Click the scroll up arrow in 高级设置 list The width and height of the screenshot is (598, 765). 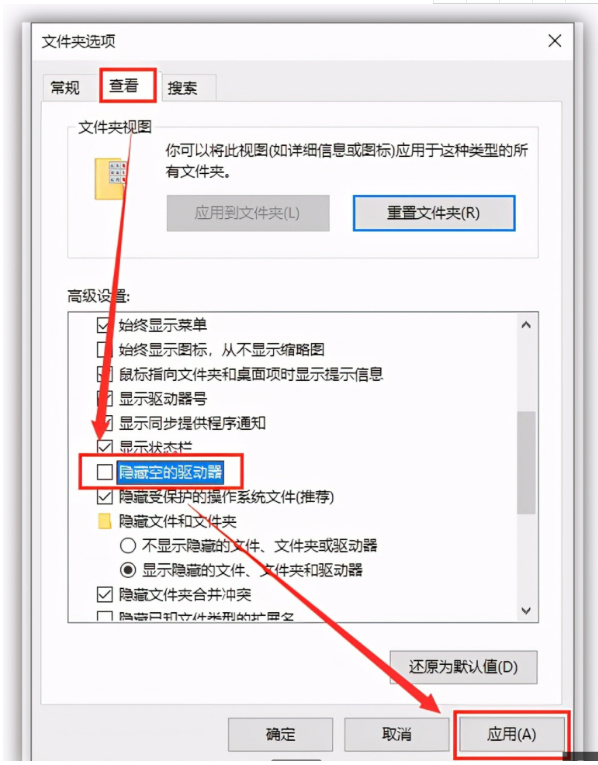[526, 325]
